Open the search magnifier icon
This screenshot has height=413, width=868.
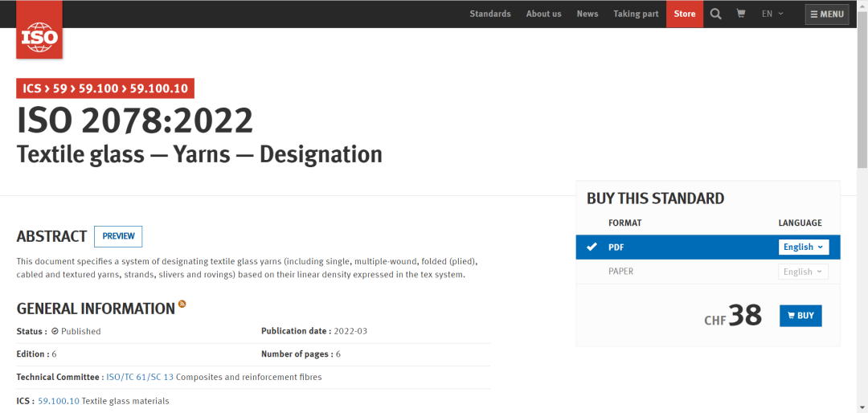pos(716,14)
